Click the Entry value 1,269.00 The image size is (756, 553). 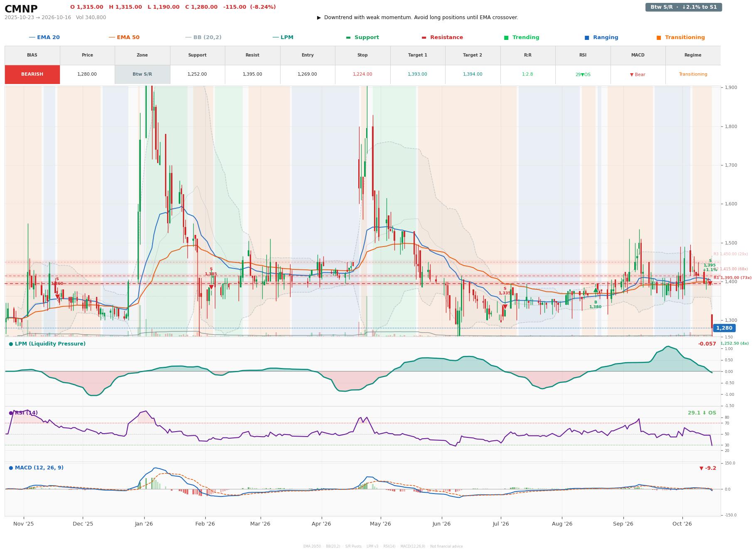[307, 74]
